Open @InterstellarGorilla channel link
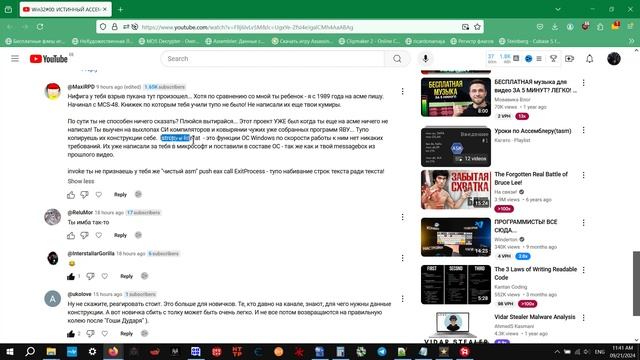The image size is (640, 360). pyautogui.click(x=91, y=253)
